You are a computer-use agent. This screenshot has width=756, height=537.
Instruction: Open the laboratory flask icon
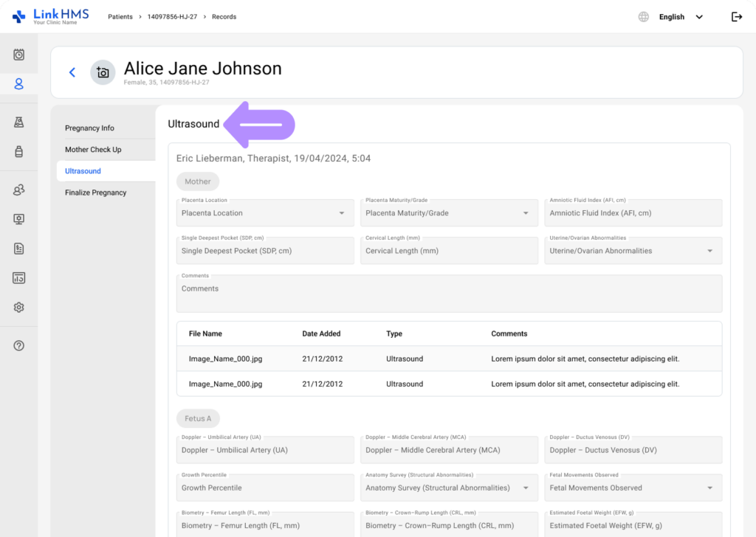coord(19,122)
